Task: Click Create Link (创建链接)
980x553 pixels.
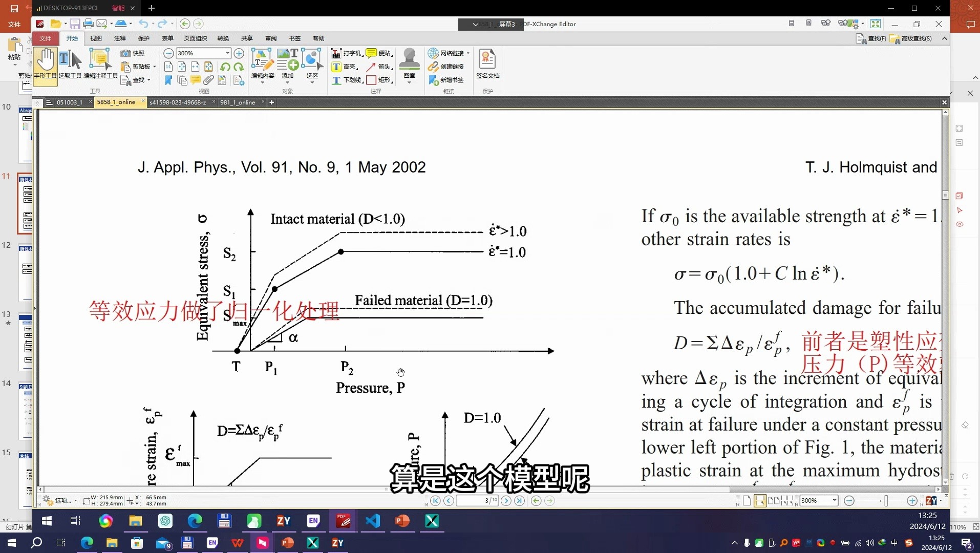Action: [446, 67]
